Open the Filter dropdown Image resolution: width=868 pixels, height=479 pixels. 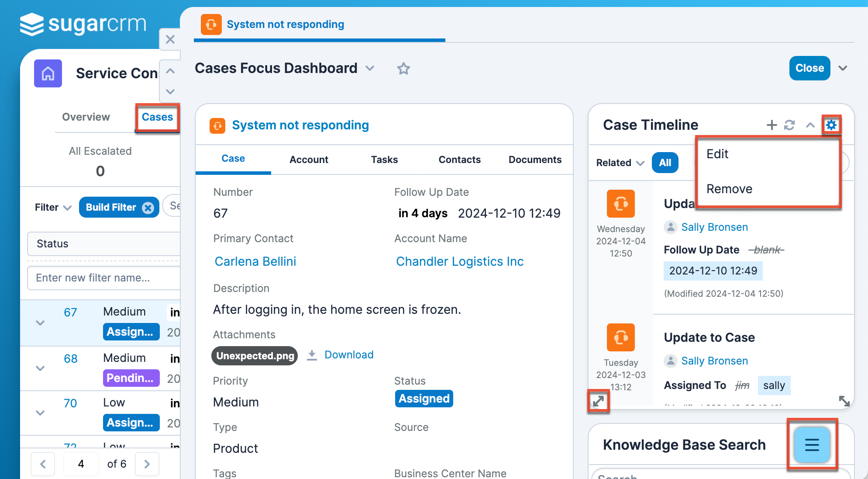pyautogui.click(x=52, y=207)
